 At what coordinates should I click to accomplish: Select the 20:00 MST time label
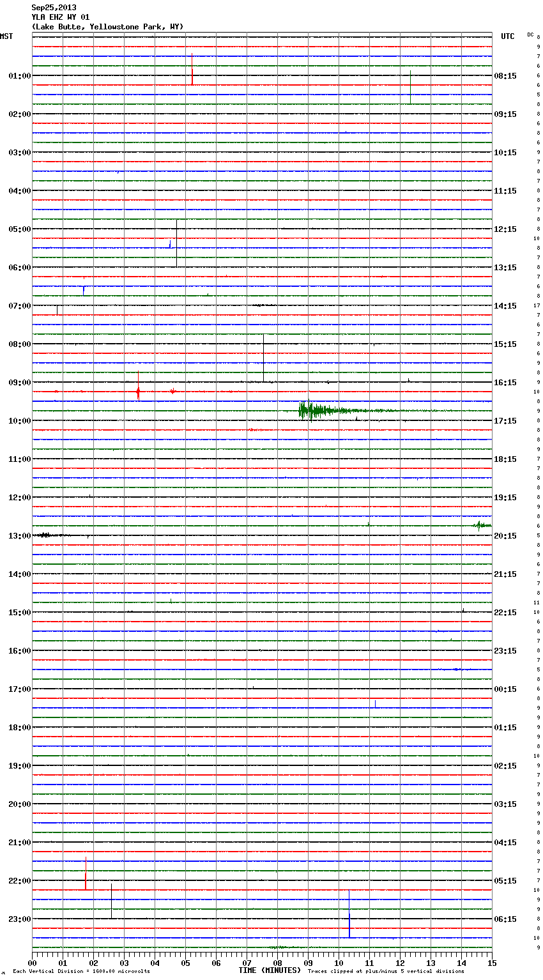[x=19, y=804]
